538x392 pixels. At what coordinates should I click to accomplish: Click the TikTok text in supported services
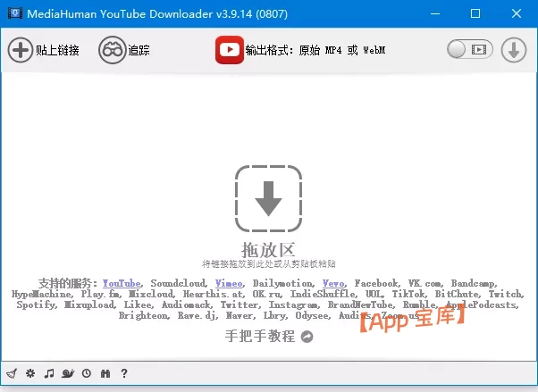(409, 294)
